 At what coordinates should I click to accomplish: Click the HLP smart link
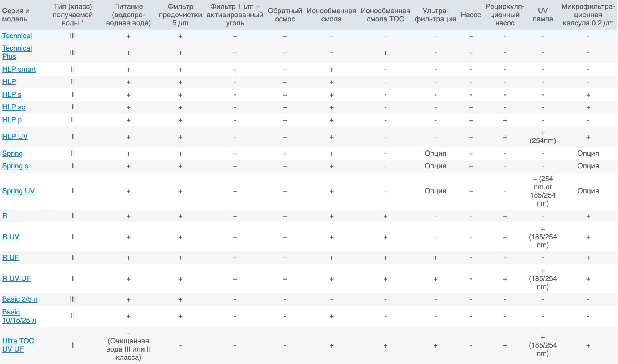19,69
